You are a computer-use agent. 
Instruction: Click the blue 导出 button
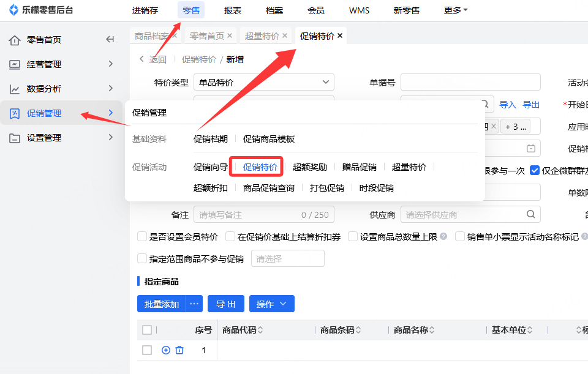pyautogui.click(x=226, y=304)
